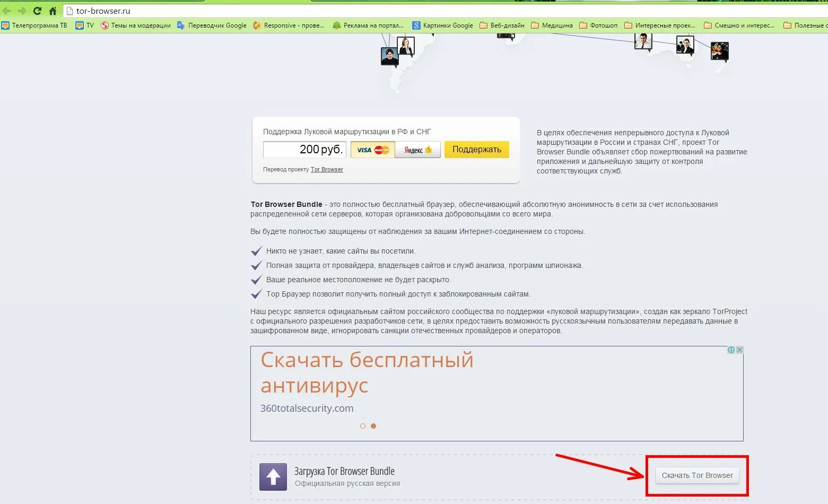The image size is (828, 504).
Task: Click the Загрузка Tor Browser Bundle heading
Action: pos(345,471)
